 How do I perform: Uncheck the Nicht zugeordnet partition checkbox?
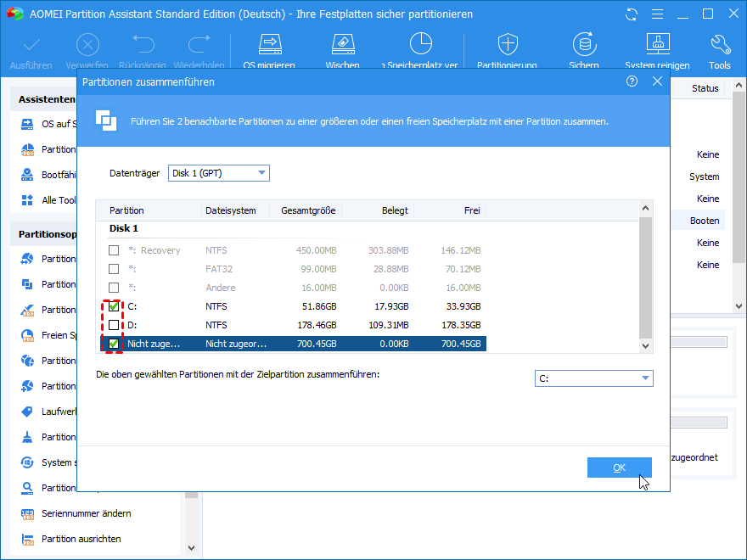coord(114,344)
